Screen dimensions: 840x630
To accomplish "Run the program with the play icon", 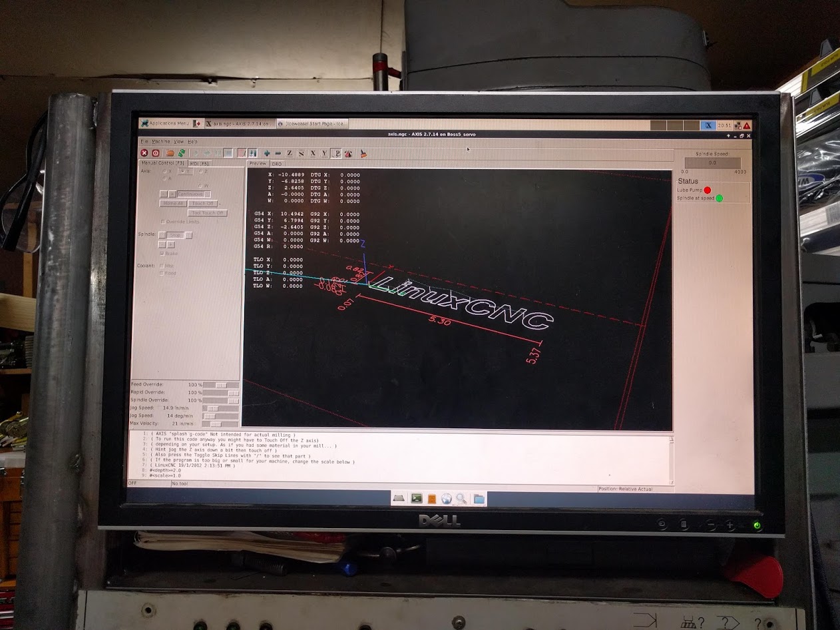I will pos(196,153).
